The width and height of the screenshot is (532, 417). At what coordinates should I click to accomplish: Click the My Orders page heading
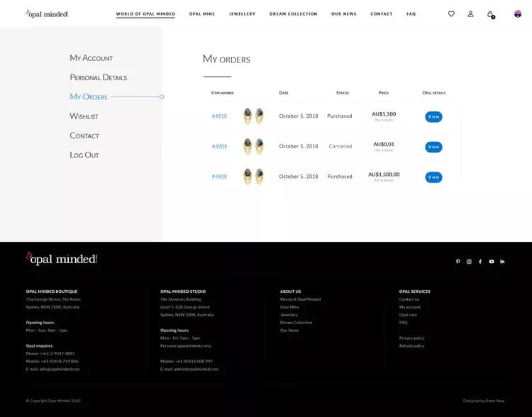(226, 60)
